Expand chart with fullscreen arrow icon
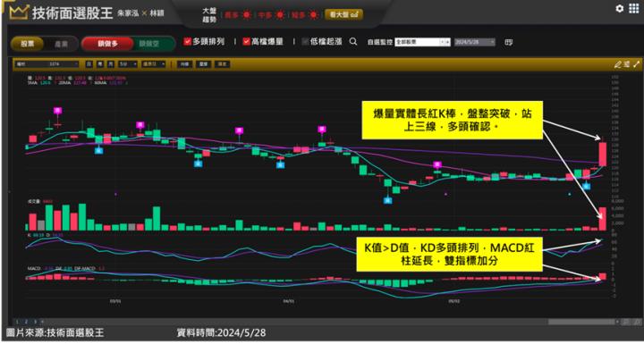The image size is (644, 344). click(636, 64)
